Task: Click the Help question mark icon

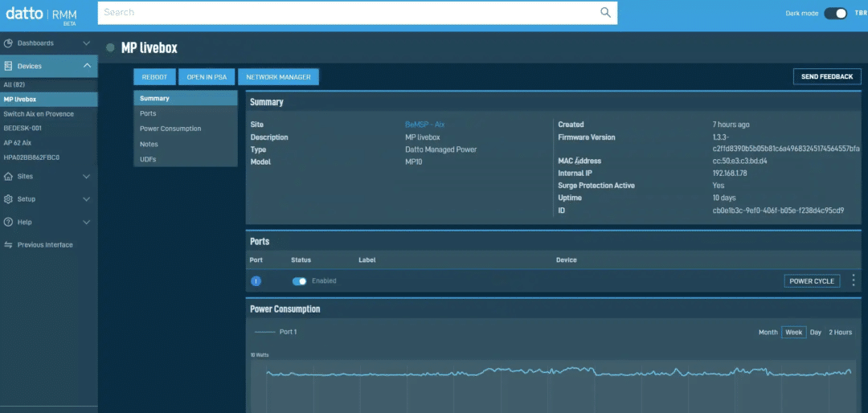Action: coord(8,222)
